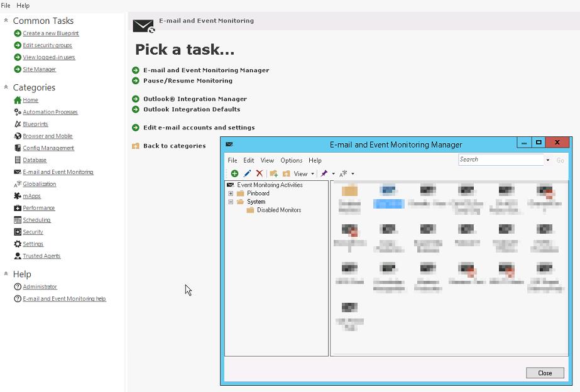Click the purple pin icon in toolbar
The image size is (580, 392).
pyautogui.click(x=324, y=173)
